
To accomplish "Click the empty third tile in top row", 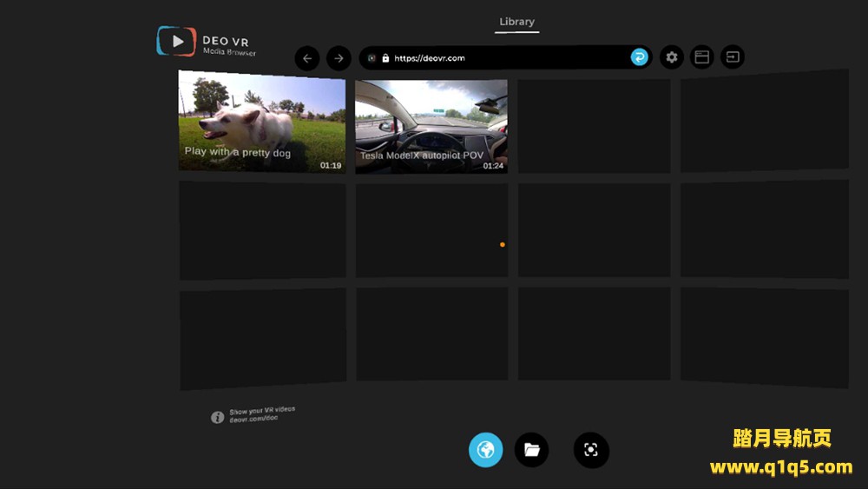I will point(594,126).
